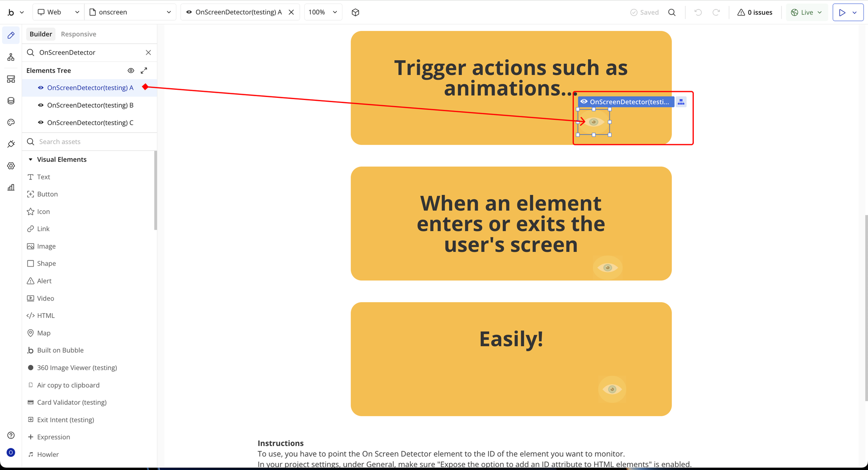Open the onscreen page dropdown
Viewport: 868px width, 470px height.
tap(131, 12)
